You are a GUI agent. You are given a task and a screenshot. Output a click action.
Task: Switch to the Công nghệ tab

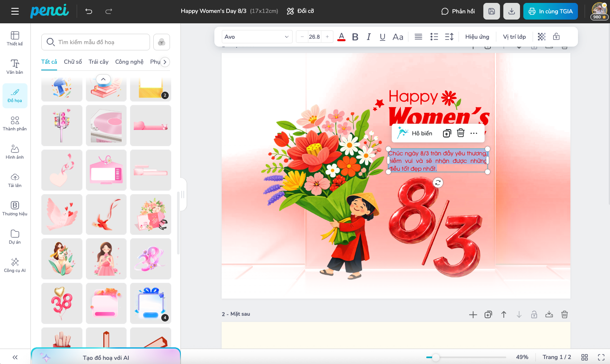point(129,62)
